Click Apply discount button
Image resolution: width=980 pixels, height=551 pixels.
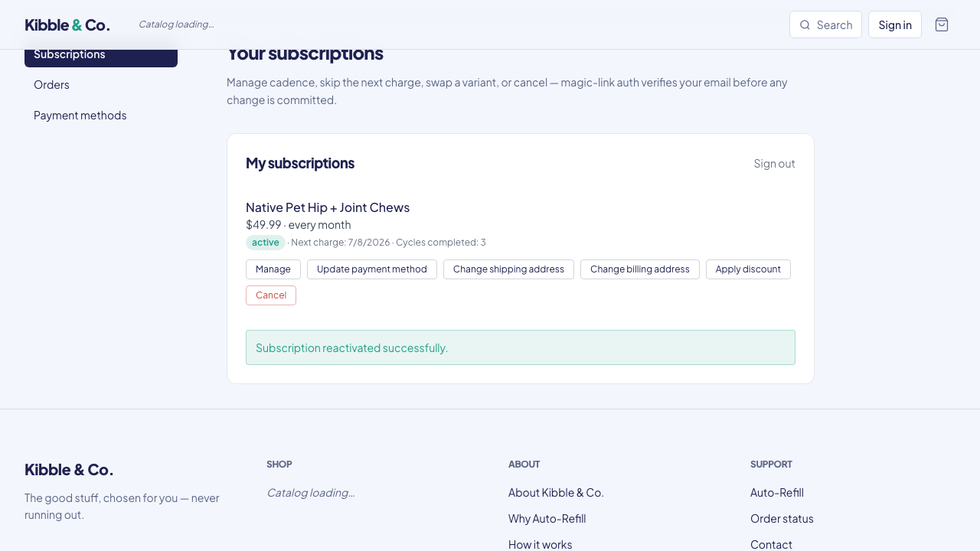coord(748,269)
